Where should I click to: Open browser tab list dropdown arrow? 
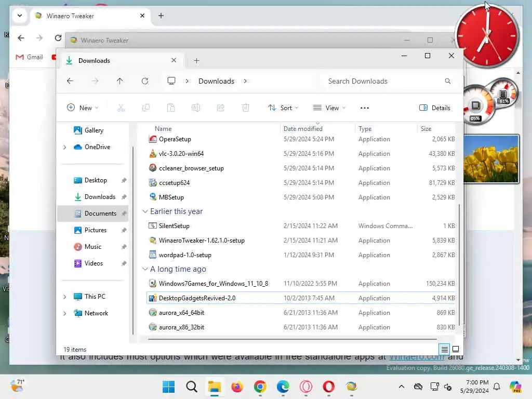(20, 16)
